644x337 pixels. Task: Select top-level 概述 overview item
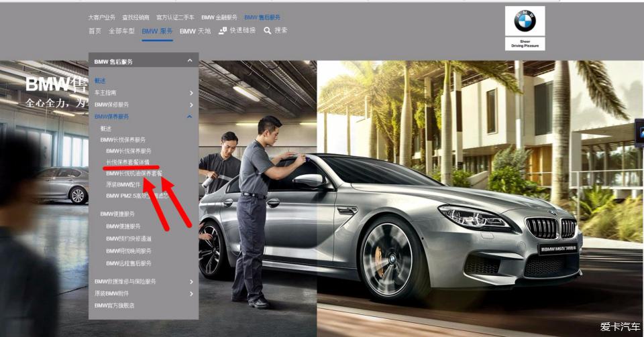click(100, 81)
